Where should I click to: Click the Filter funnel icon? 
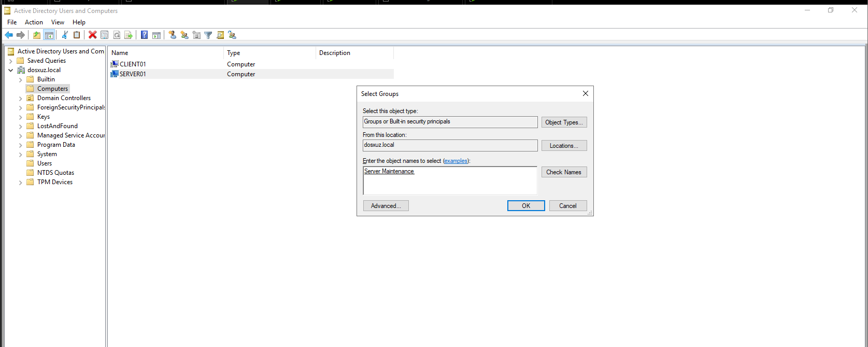[x=208, y=35]
